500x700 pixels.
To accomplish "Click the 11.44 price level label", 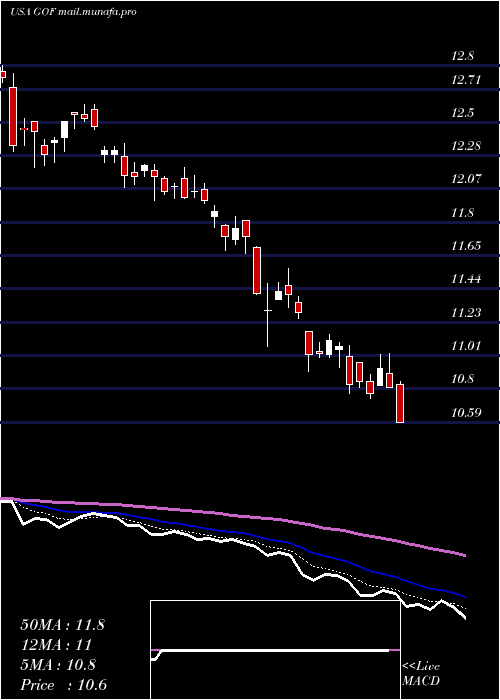I will click(466, 279).
